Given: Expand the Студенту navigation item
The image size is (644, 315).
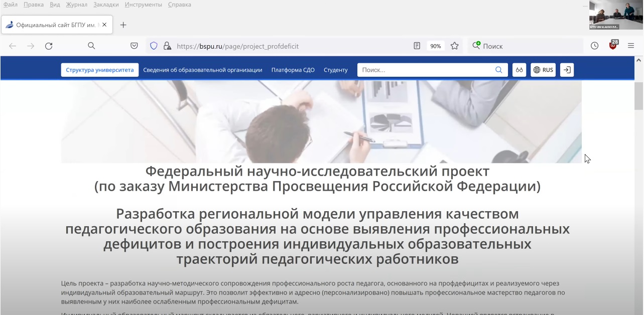Looking at the screenshot, I should (335, 70).
